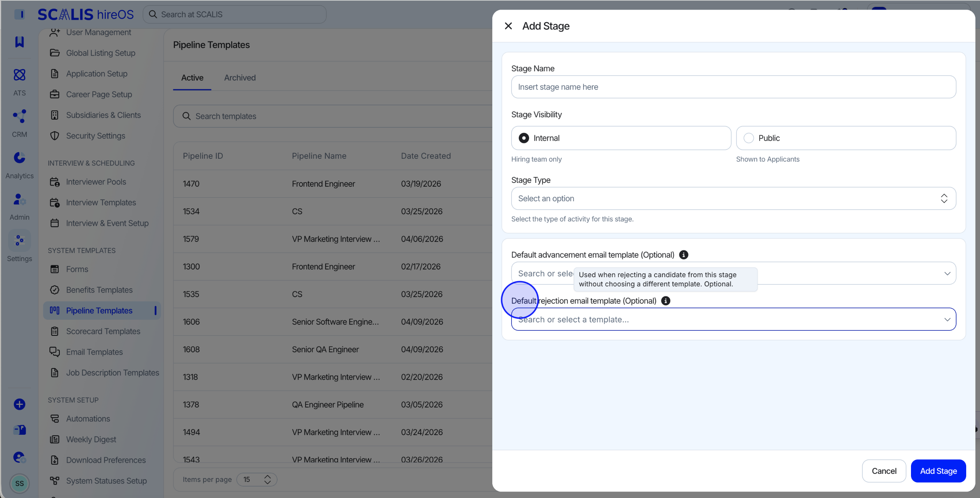Viewport: 980px width, 498px height.
Task: Close the Add Stage panel
Action: click(x=508, y=26)
